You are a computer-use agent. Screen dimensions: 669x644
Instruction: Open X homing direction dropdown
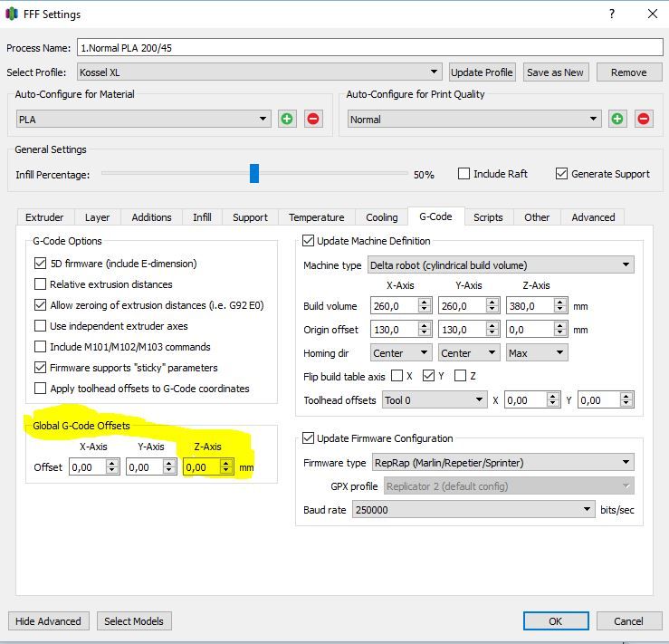pos(401,353)
